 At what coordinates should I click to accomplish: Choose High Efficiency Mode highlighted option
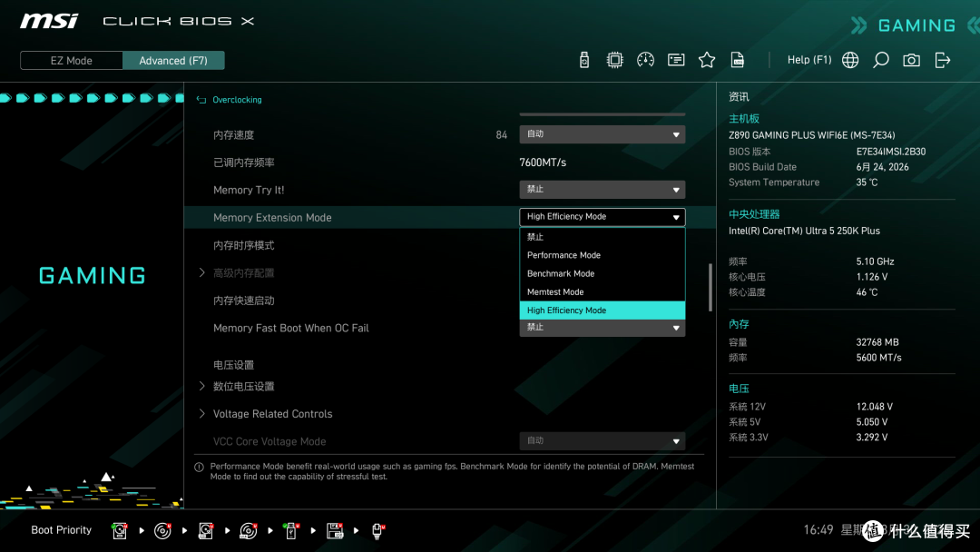(x=602, y=310)
